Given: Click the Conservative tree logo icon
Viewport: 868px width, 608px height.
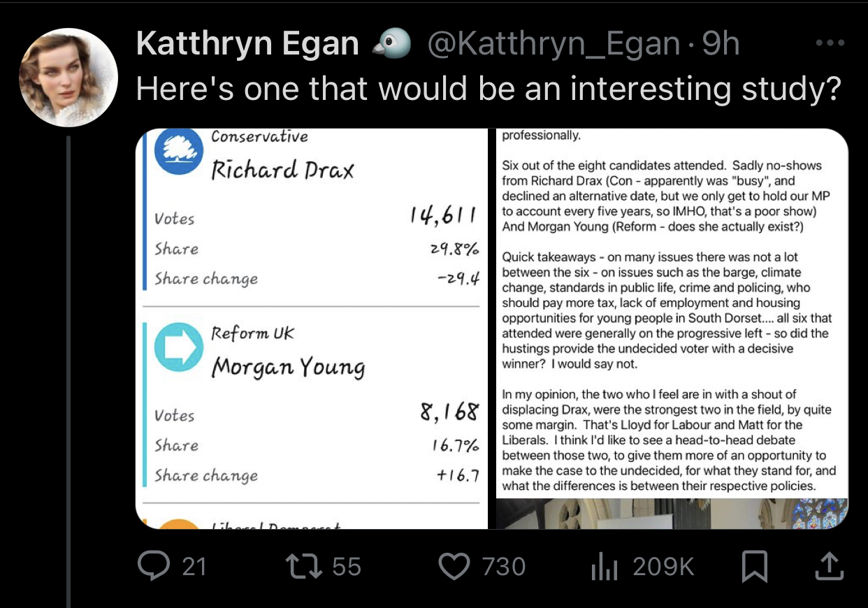Looking at the screenshot, I should 178,151.
